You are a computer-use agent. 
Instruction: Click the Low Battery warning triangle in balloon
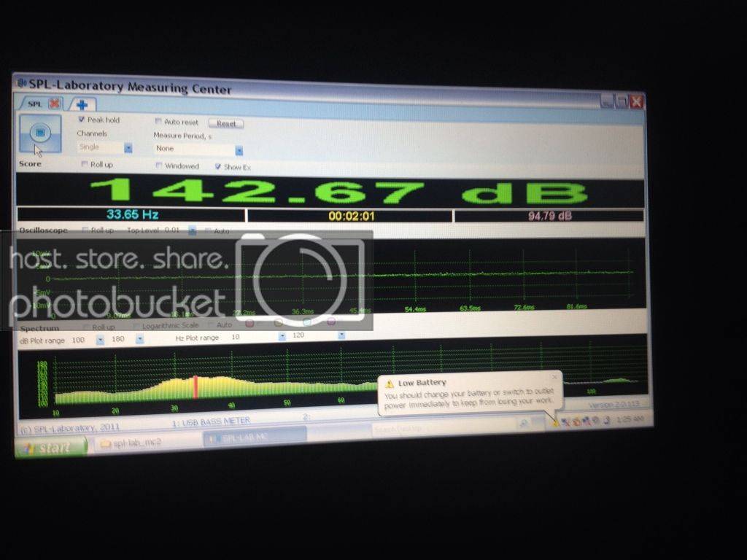[390, 384]
